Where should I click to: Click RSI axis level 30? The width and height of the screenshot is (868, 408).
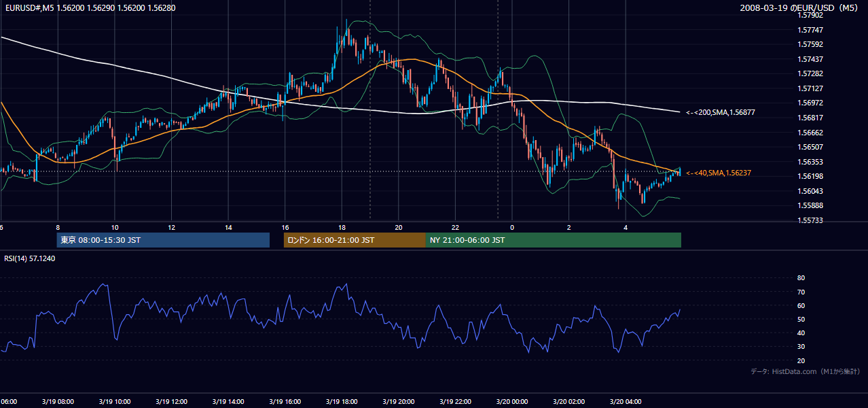[x=801, y=347]
